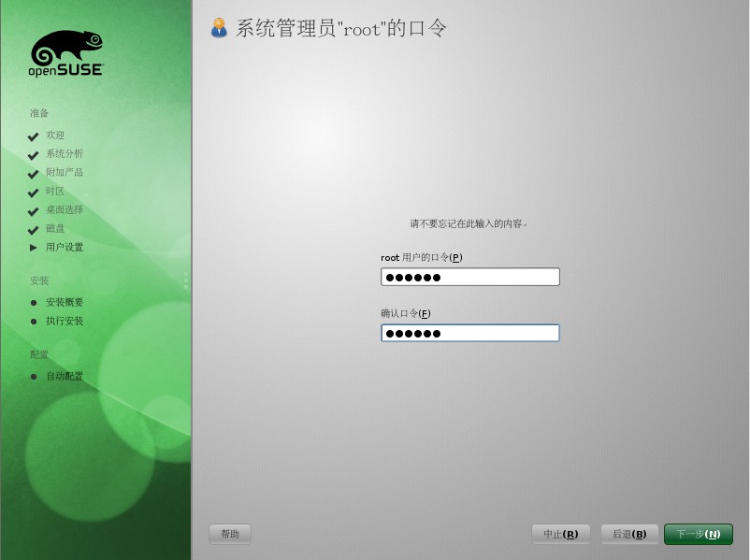Click the checkmark next to 欢迎
This screenshot has height=560, width=750.
(x=33, y=136)
